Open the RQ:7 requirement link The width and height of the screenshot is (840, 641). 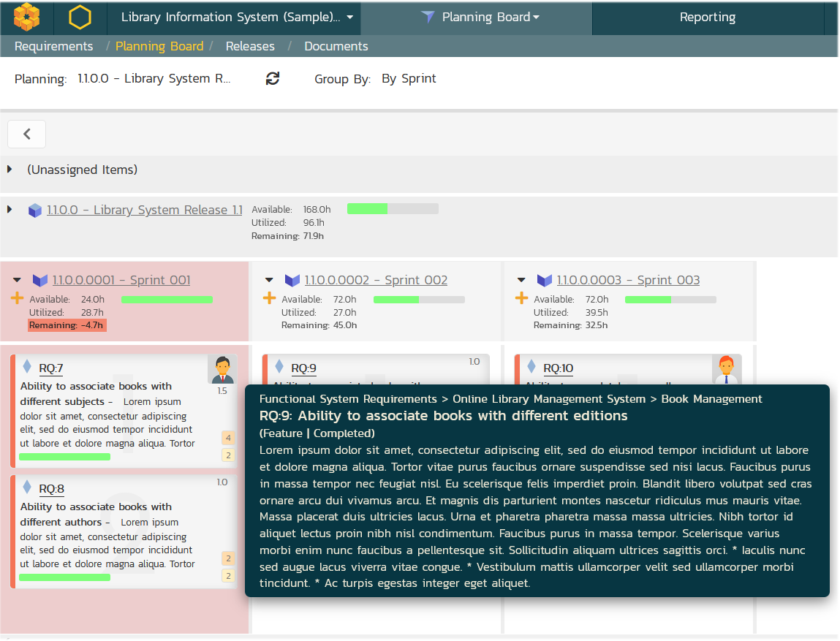click(x=50, y=368)
